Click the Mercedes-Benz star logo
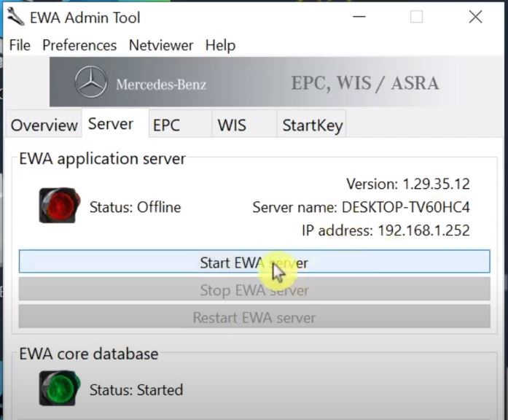 coord(90,82)
